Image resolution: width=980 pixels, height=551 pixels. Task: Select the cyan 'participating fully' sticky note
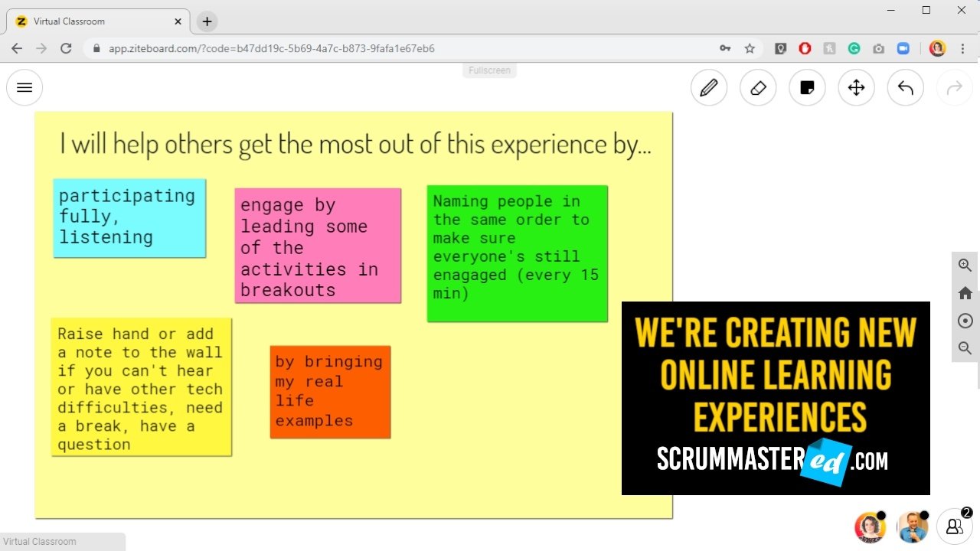click(x=129, y=218)
